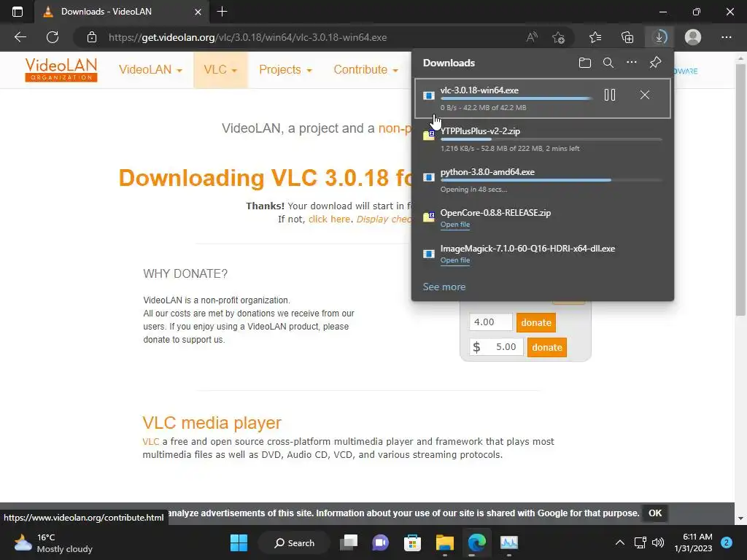The height and width of the screenshot is (560, 747).
Task: Open the notification count badge
Action: point(726,542)
